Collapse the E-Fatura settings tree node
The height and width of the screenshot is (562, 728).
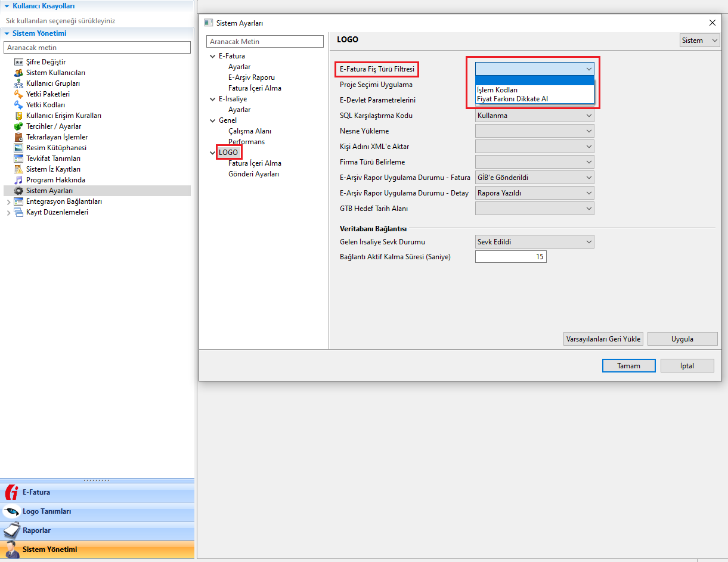coord(213,56)
